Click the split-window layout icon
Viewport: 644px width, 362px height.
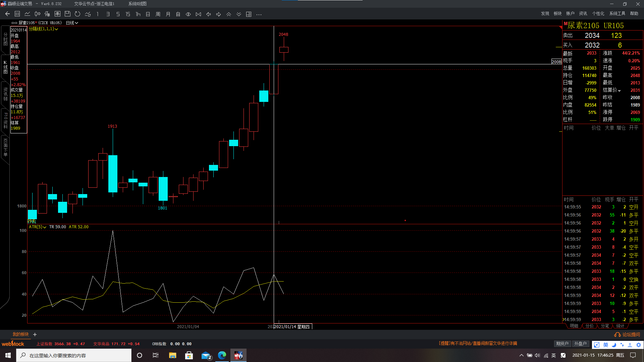pyautogui.click(x=249, y=14)
